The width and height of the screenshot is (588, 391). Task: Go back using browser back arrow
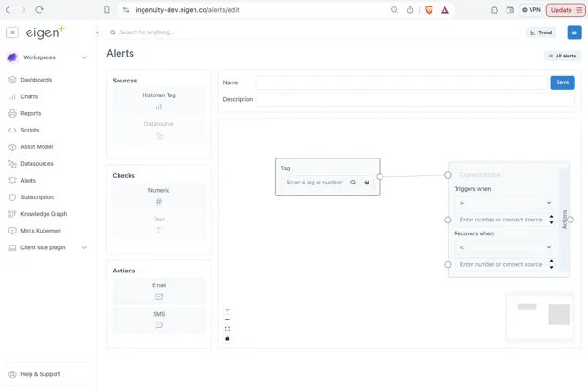(8, 10)
